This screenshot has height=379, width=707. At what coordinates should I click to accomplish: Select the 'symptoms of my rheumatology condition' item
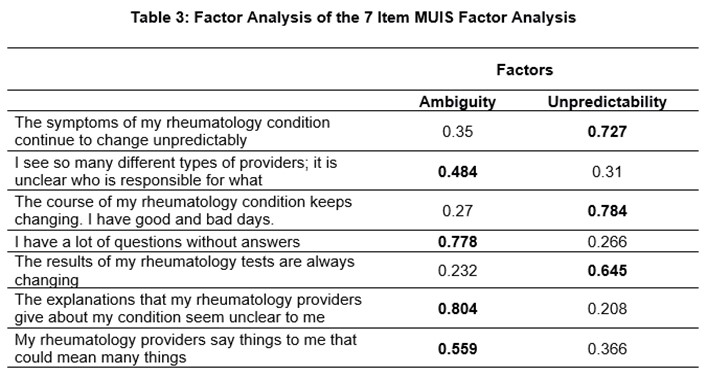tap(172, 131)
